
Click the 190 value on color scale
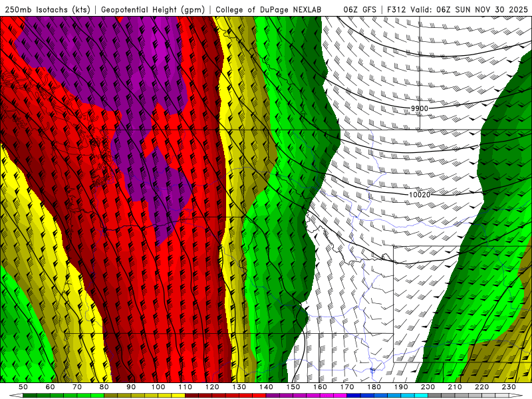[401, 387]
